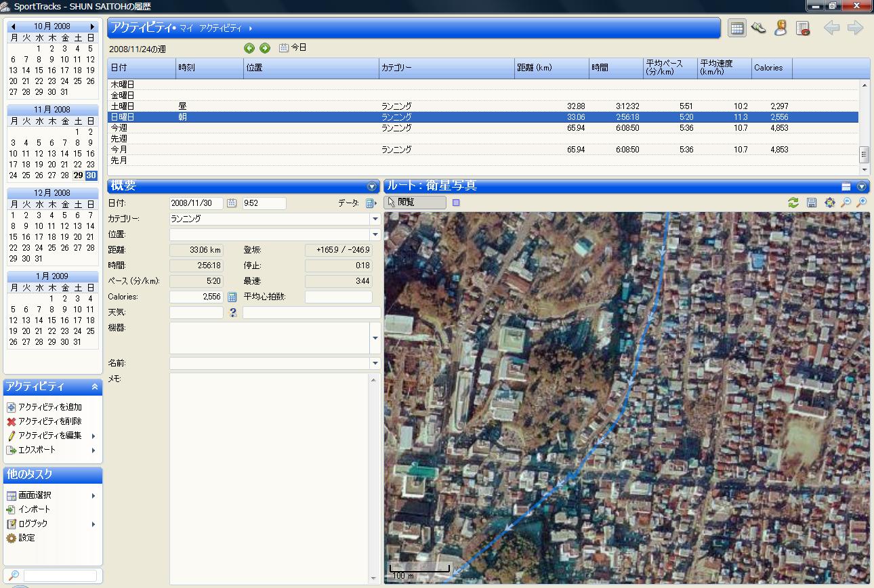Open the エクスポート submenu

coord(51,450)
